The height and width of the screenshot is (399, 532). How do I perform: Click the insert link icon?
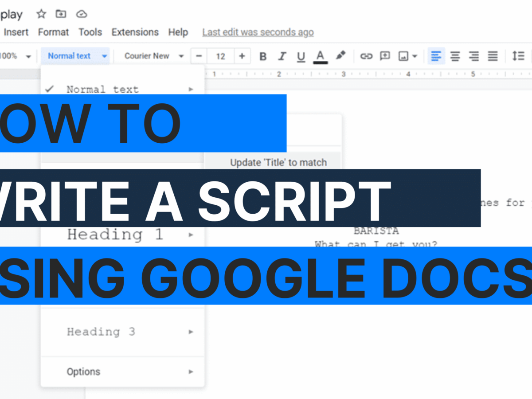click(x=366, y=56)
